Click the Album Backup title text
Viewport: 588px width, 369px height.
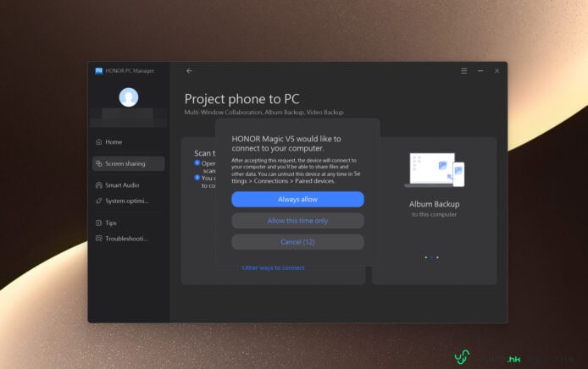(x=435, y=204)
